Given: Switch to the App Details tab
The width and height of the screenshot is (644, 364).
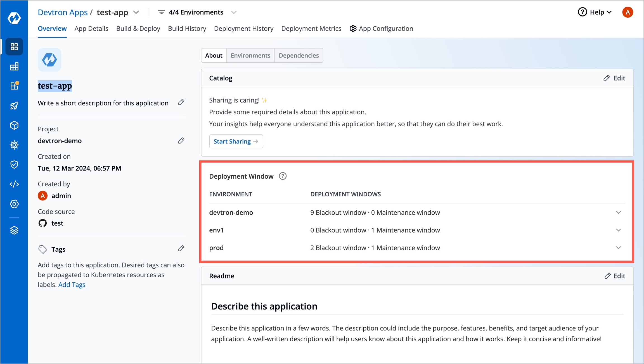Looking at the screenshot, I should coord(91,29).
